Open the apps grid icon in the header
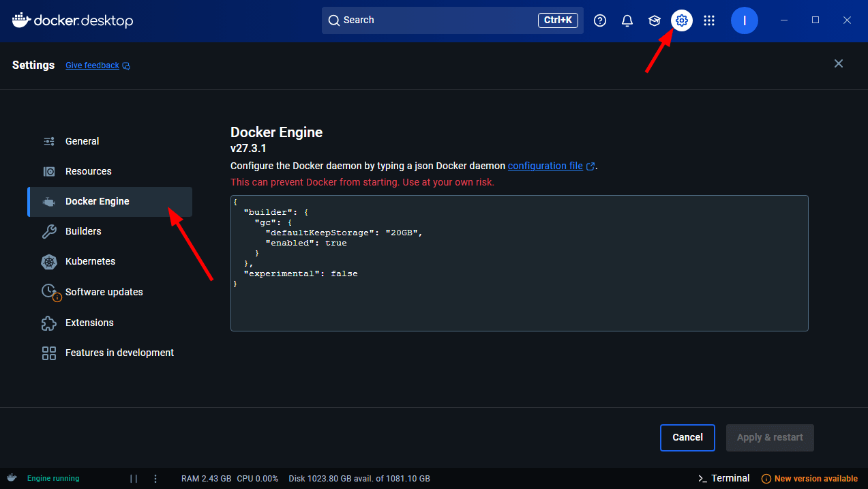Image resolution: width=868 pixels, height=489 pixels. pos(708,20)
